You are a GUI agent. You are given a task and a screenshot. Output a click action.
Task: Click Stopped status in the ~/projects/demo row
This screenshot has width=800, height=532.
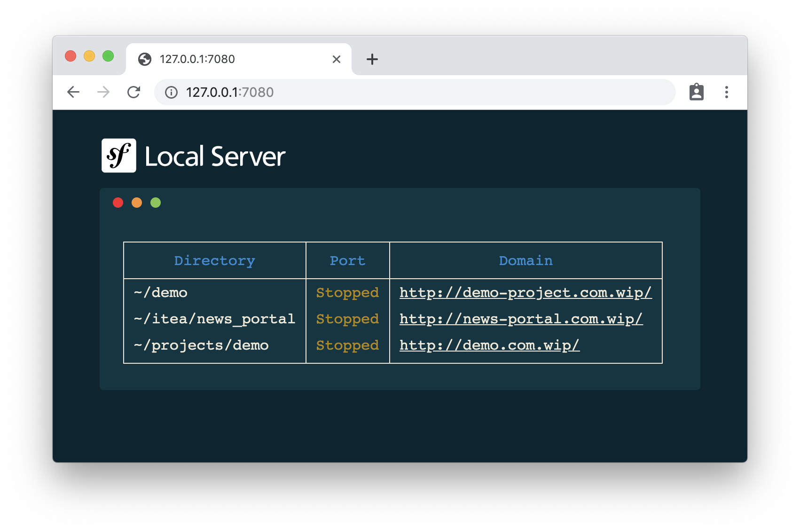coord(347,345)
